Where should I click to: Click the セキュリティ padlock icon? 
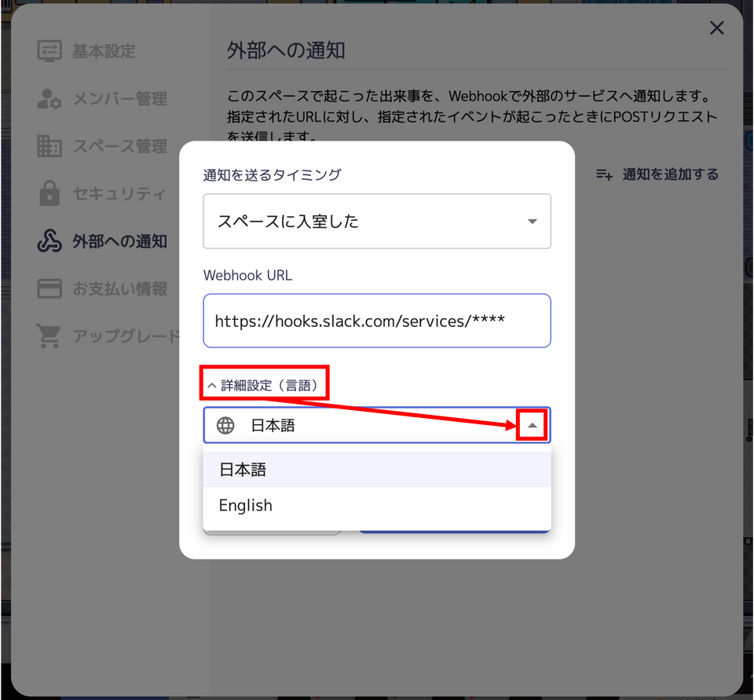(49, 193)
